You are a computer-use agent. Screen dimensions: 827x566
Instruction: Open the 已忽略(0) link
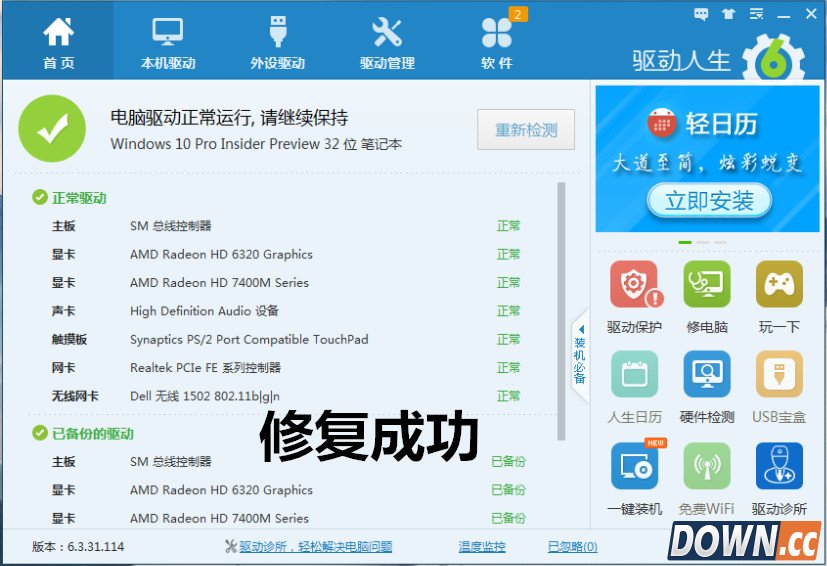tap(572, 546)
